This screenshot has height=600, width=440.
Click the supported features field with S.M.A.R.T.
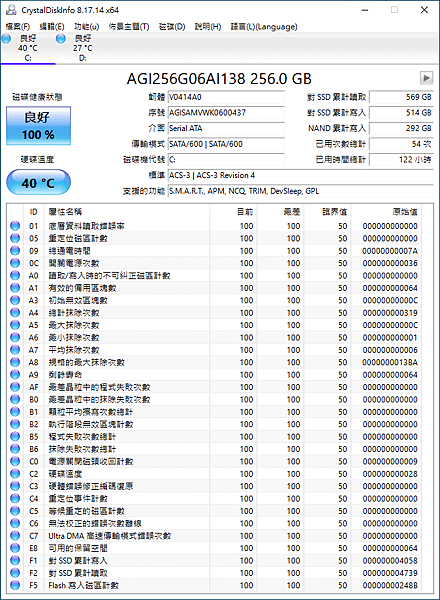[300, 191]
